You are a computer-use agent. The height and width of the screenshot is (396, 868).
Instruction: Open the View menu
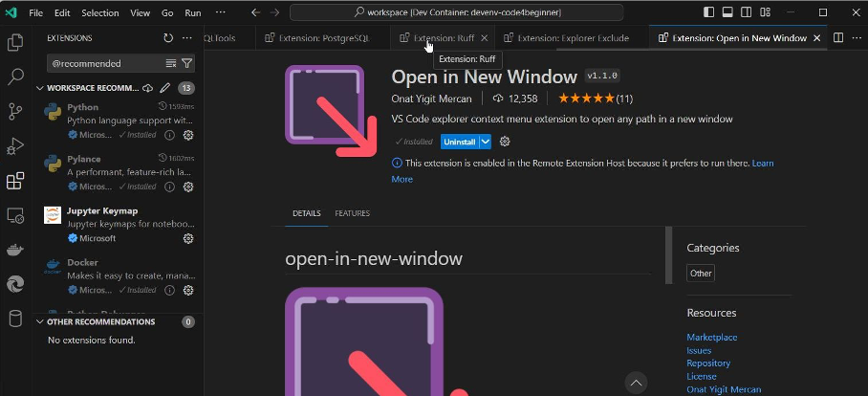(x=141, y=12)
